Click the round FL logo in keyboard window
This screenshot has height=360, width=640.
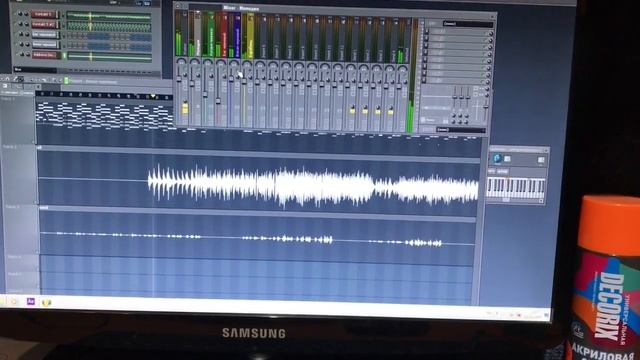497,158
